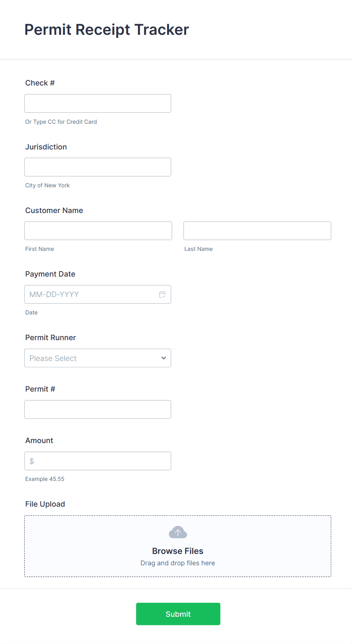Click the Permit Runner chevron arrow

(x=163, y=358)
